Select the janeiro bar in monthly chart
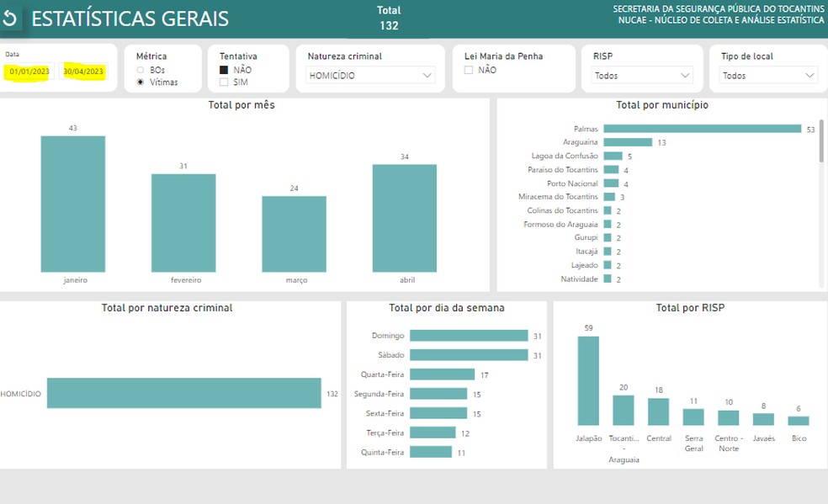This screenshot has height=504, width=828. click(73, 203)
